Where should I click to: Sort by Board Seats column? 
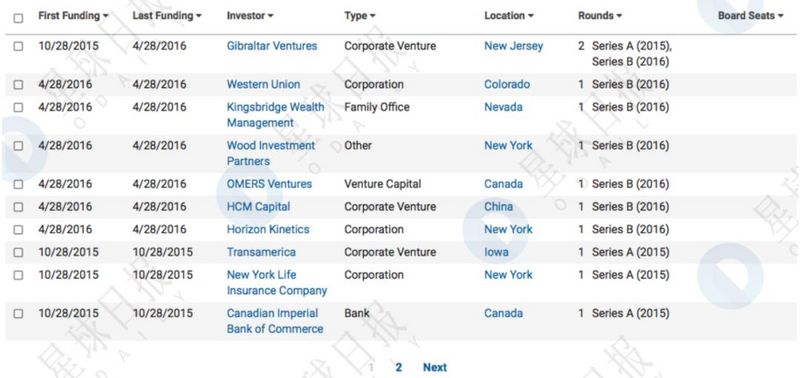tap(751, 16)
